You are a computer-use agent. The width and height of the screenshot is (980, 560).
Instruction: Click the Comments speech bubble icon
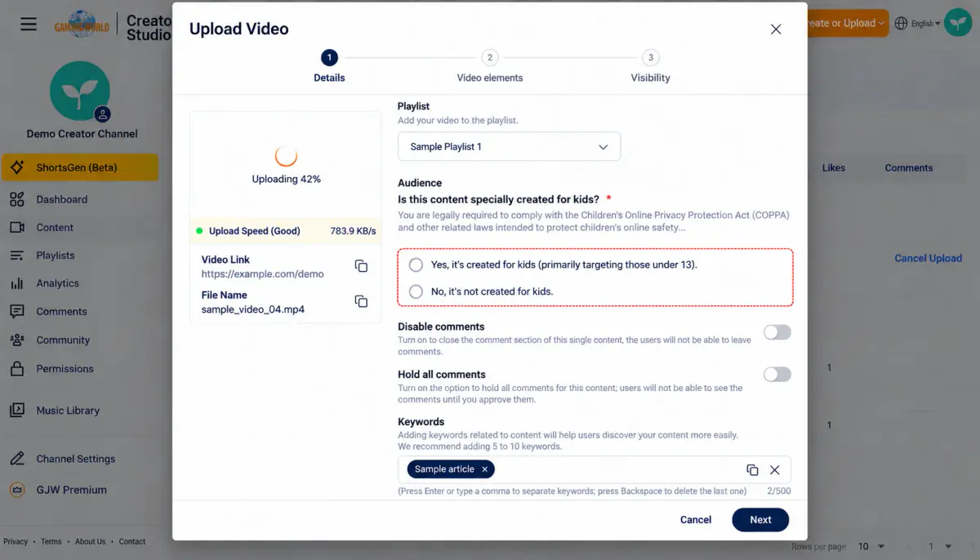pyautogui.click(x=17, y=312)
